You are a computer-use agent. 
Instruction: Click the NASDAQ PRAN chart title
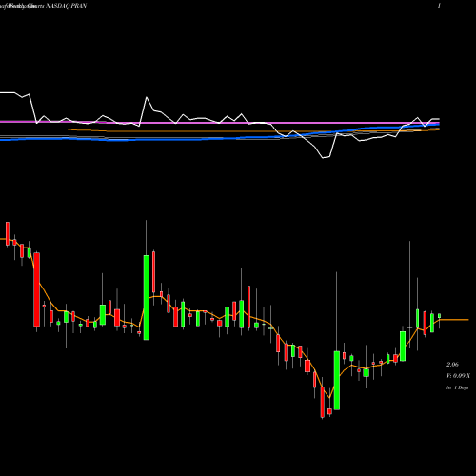tap(66, 6)
